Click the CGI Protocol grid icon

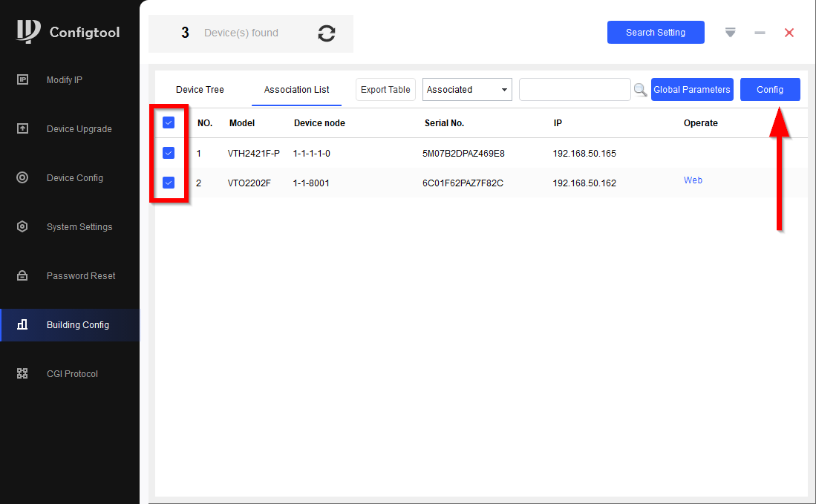coord(22,373)
